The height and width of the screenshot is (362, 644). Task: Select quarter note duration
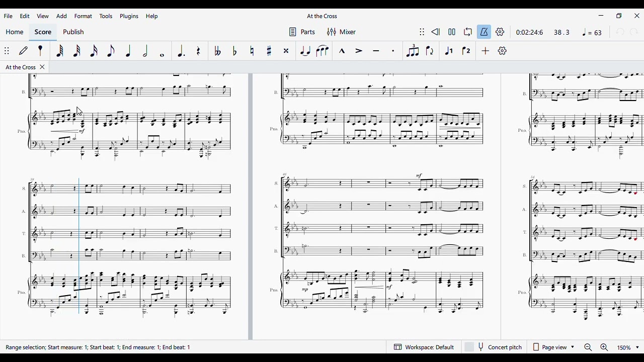[x=128, y=51]
